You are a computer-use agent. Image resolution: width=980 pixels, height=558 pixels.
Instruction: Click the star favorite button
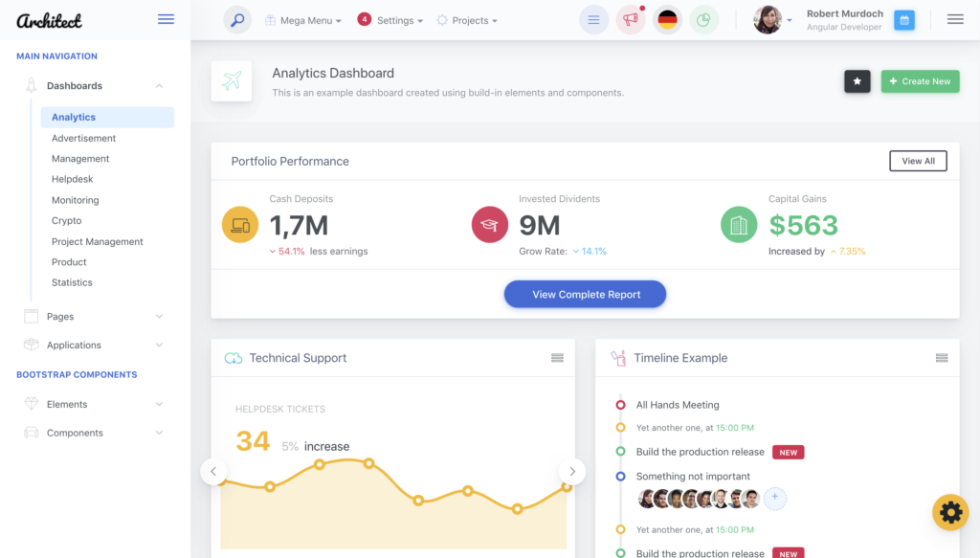coord(857,81)
